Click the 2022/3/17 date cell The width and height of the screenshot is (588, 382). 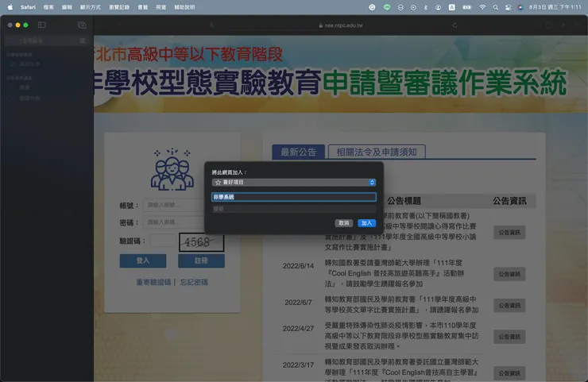[x=298, y=365]
